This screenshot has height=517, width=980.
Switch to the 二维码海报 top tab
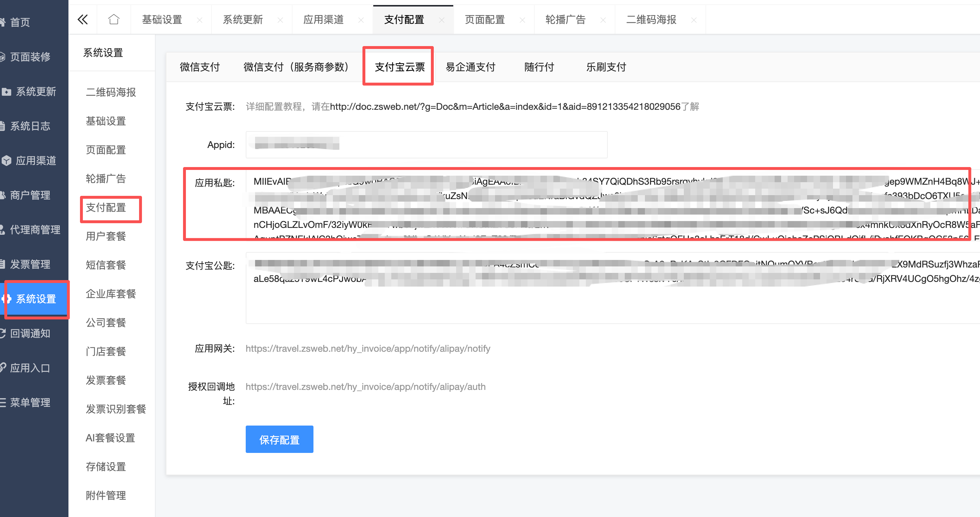[x=651, y=19]
